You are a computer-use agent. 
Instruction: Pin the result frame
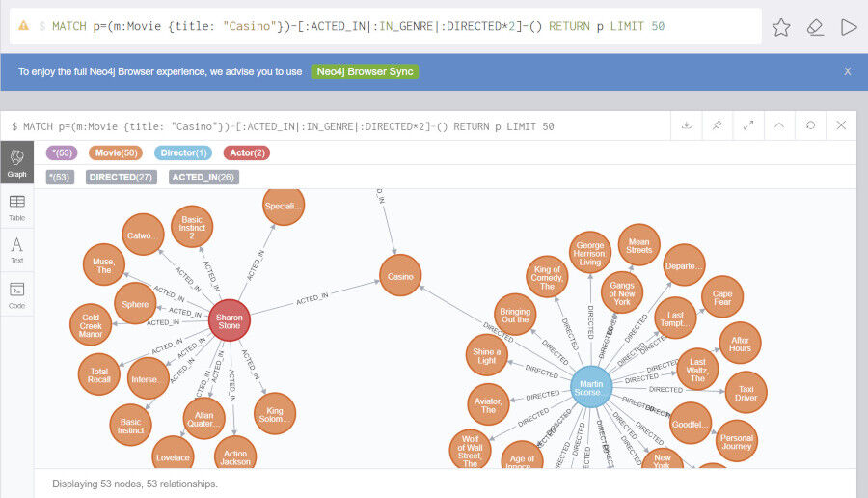pos(718,125)
